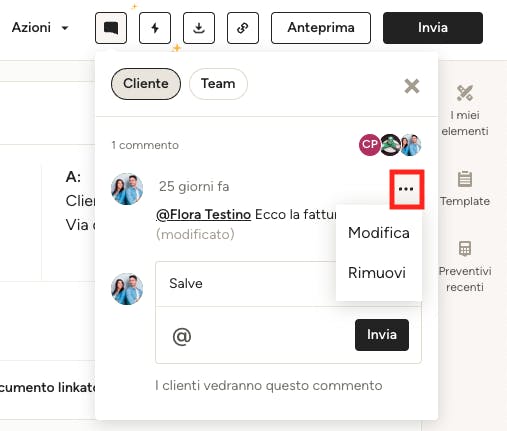Expand the Azioni dropdown
The width and height of the screenshot is (507, 431).
point(40,28)
